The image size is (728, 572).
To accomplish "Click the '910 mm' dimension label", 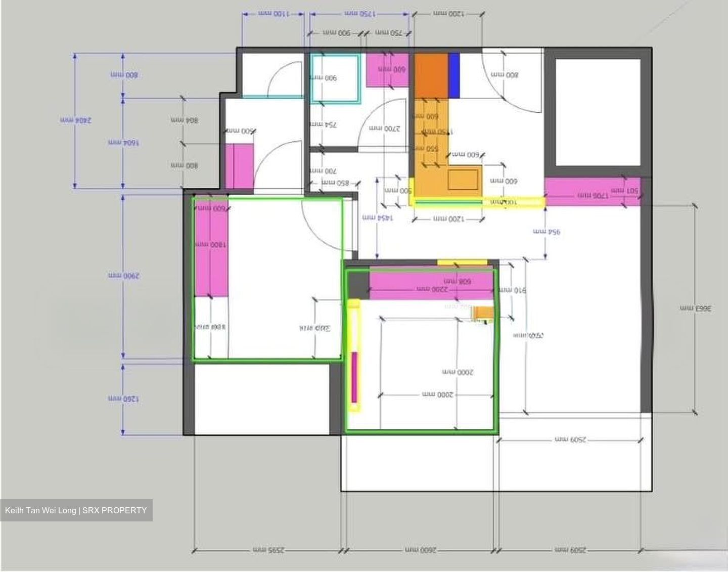I will point(513,290).
